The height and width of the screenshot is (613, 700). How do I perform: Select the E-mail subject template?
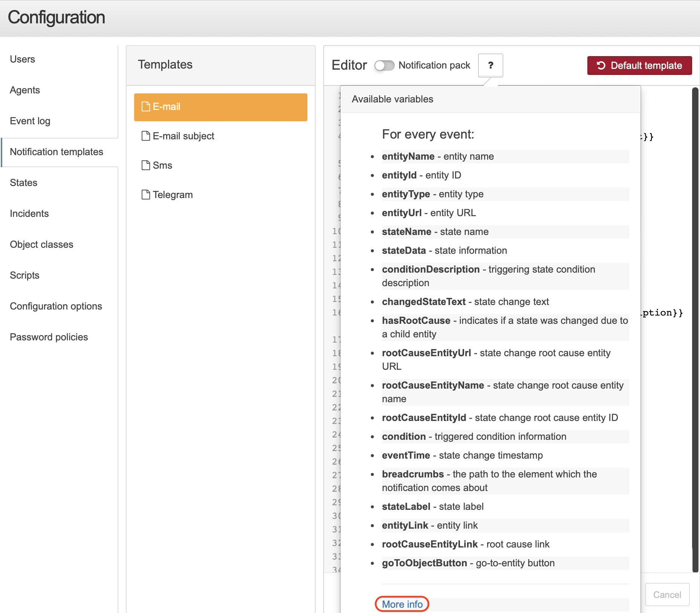[221, 136]
